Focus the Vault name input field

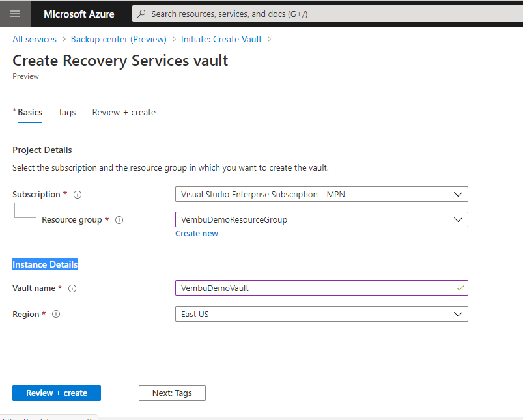coord(322,288)
